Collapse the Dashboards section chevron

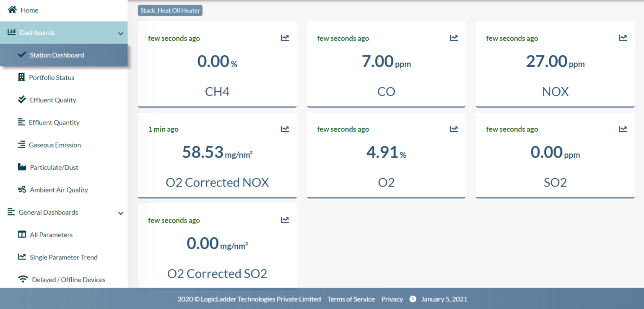pyautogui.click(x=121, y=32)
